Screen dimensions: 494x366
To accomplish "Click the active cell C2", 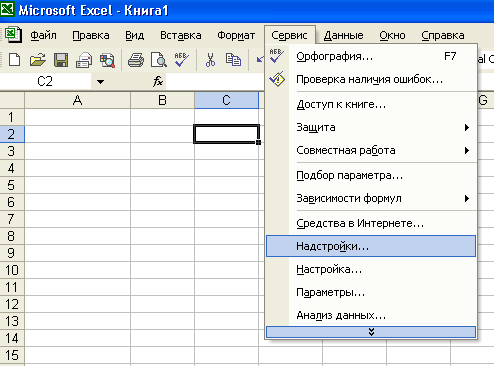I will coord(226,134).
